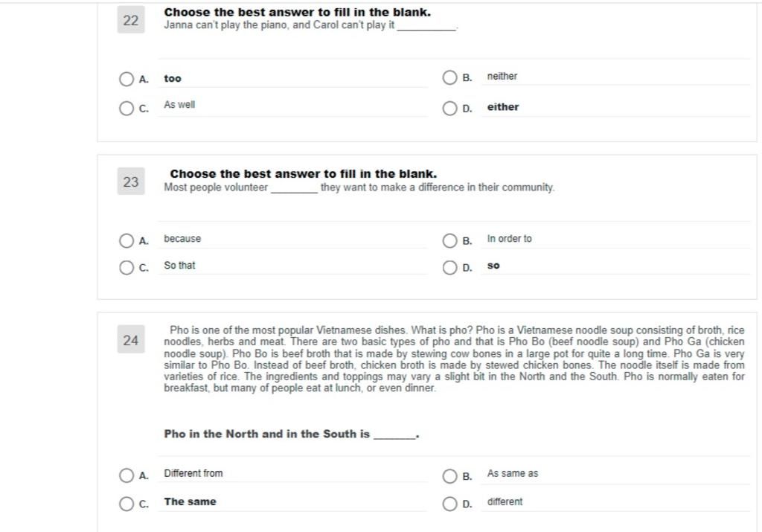
Task: Click the 'The same' answer text
Action: coord(190,501)
